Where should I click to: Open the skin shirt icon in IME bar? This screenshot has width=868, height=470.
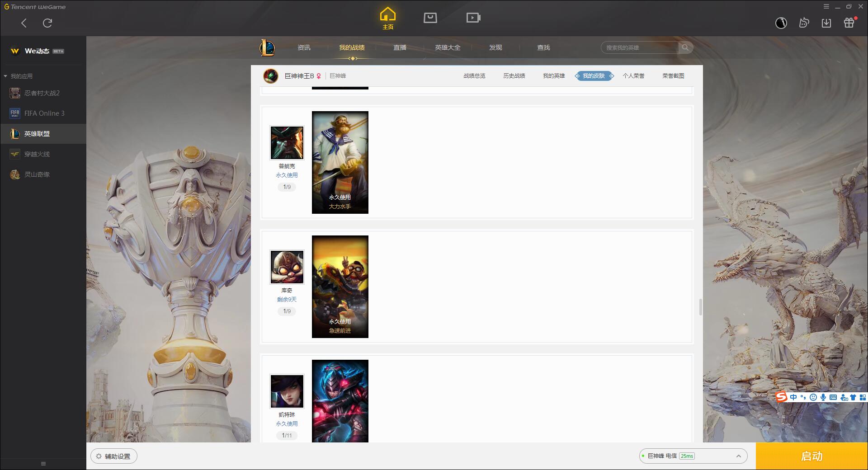[853, 397]
